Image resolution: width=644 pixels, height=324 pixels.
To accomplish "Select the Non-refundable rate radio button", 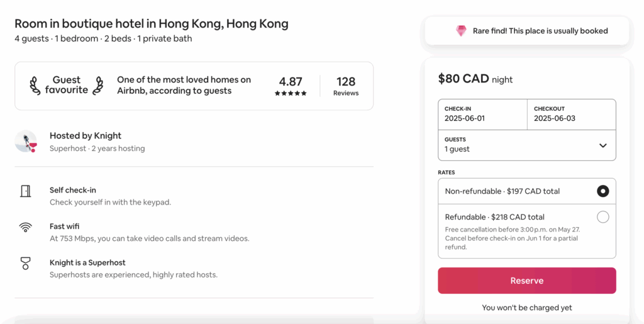I will (x=602, y=191).
